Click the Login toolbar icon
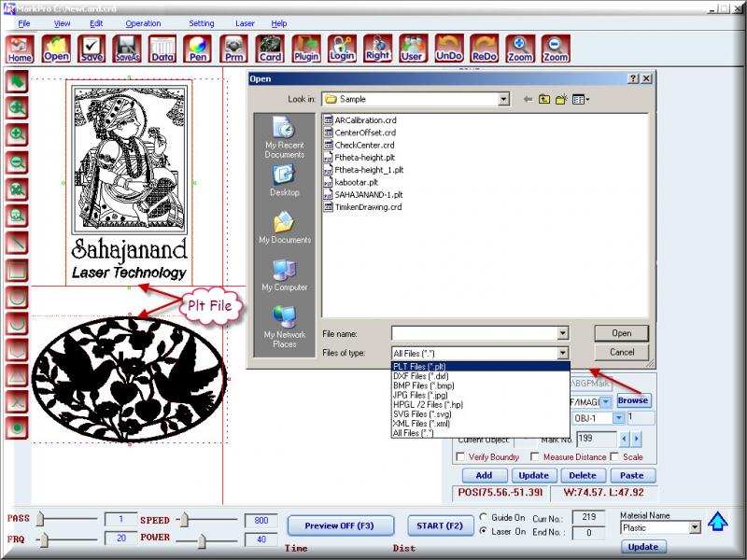This screenshot has height=560, width=747. tap(343, 49)
